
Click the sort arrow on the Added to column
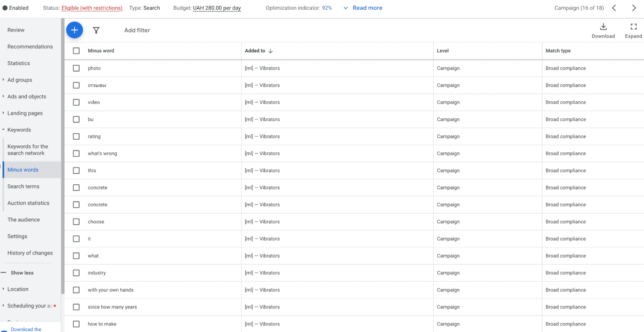point(271,51)
